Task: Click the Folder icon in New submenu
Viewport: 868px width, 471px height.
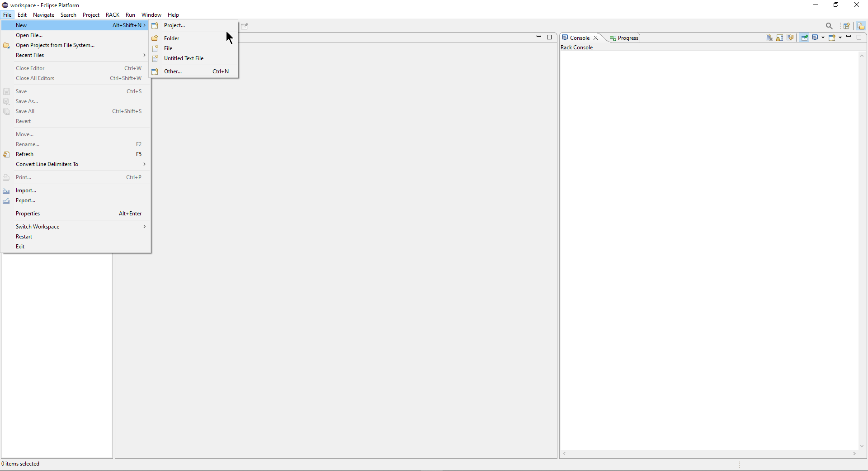Action: point(155,38)
